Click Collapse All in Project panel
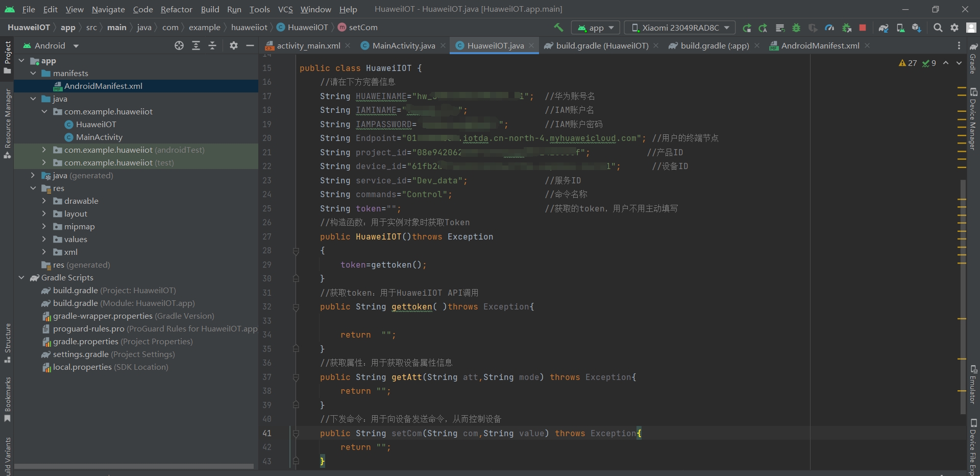The height and width of the screenshot is (476, 980). 212,45
